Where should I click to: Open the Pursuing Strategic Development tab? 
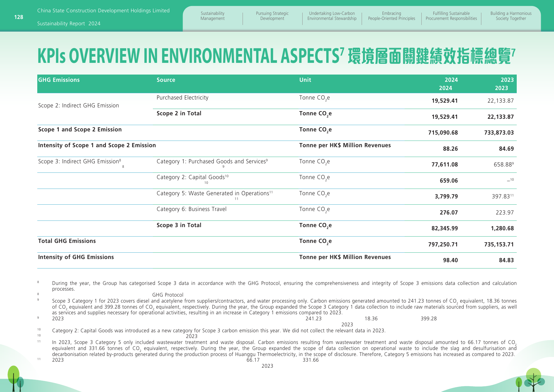coord(272,16)
